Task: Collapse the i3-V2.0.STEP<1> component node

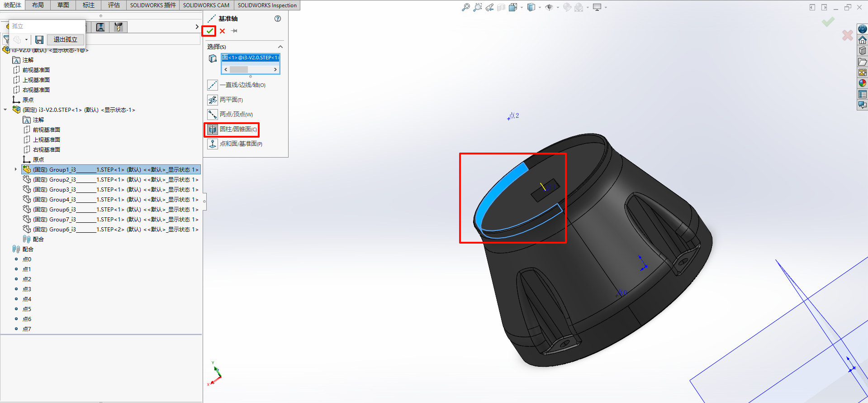Action: tap(5, 110)
